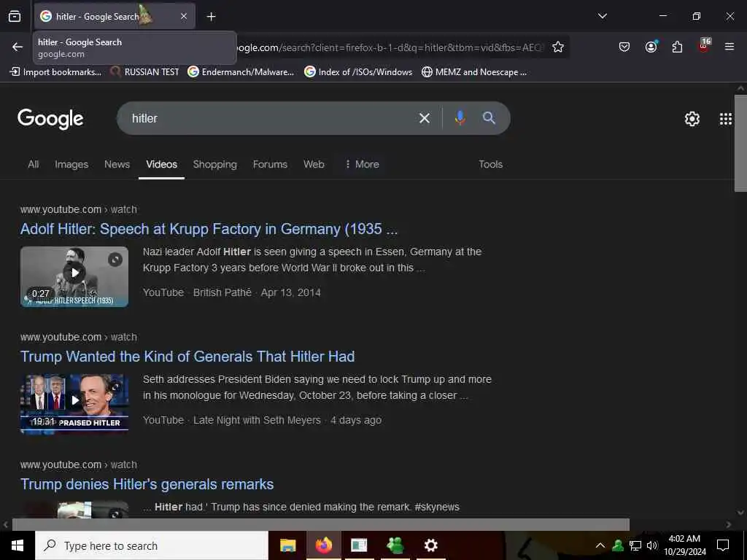Open Trump Wanted the Kind of Generals link
747x560 pixels.
tap(187, 357)
